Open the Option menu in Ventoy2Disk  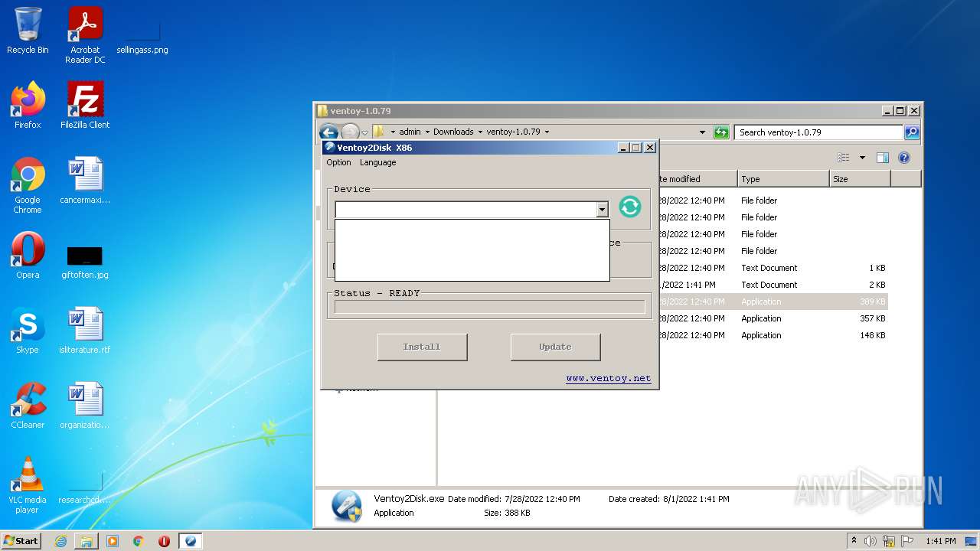pos(338,162)
